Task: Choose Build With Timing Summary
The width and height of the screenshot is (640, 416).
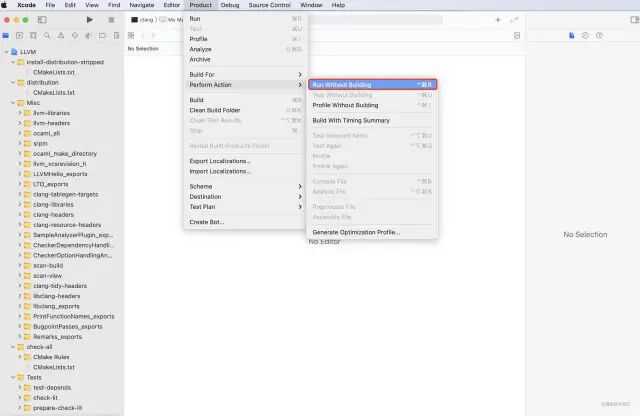Action: [x=372, y=120]
